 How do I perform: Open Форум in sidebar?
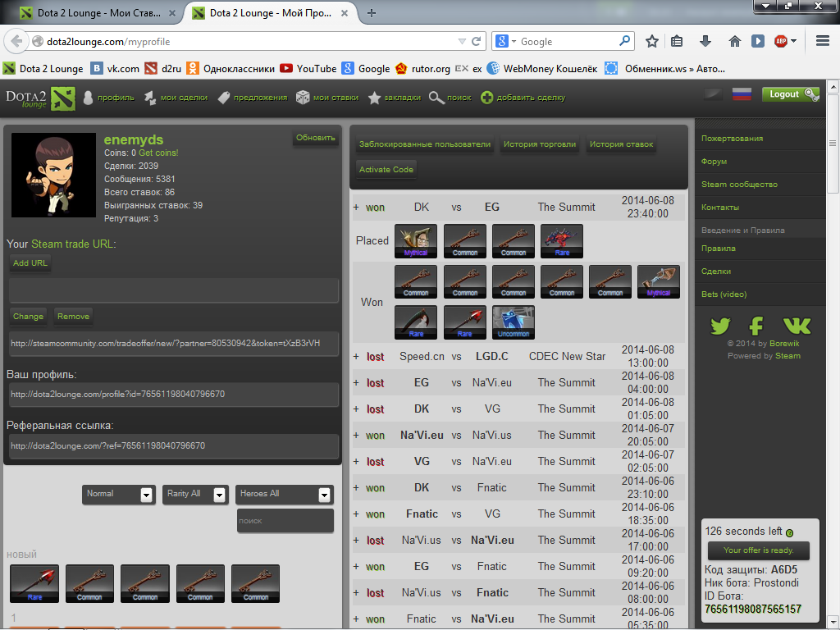tap(714, 162)
